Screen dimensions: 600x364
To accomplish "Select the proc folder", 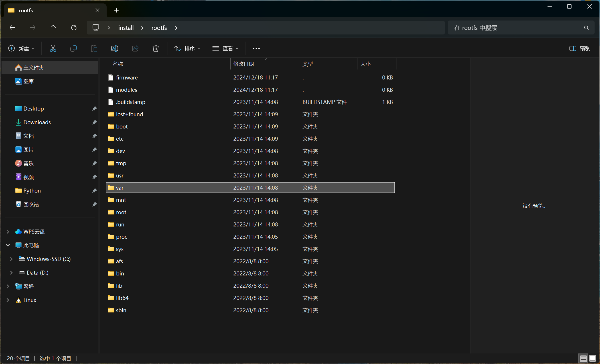I will [x=250, y=237].
